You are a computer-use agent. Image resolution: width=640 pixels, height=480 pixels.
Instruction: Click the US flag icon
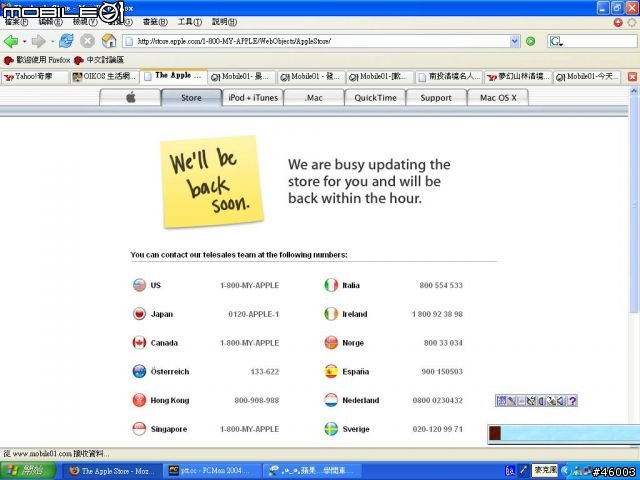(140, 285)
